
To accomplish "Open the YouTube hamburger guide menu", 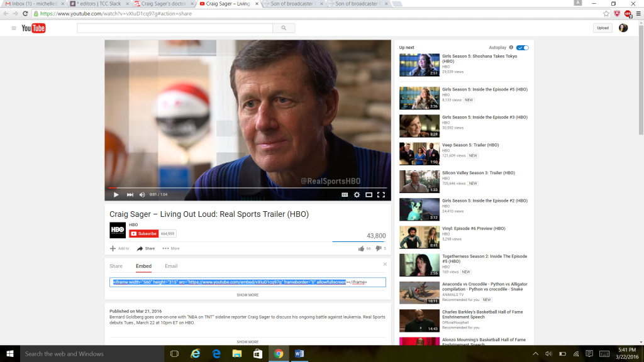I will [x=14, y=28].
